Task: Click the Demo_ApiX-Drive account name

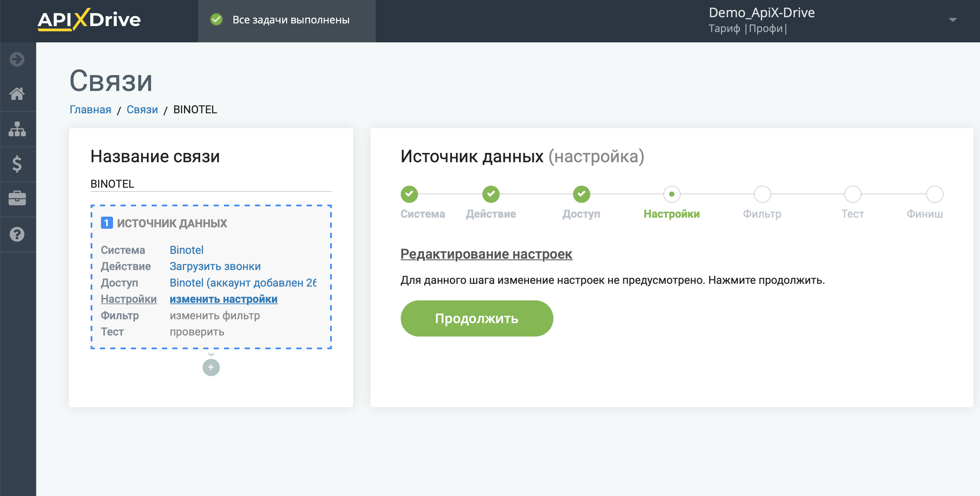Action: point(762,12)
